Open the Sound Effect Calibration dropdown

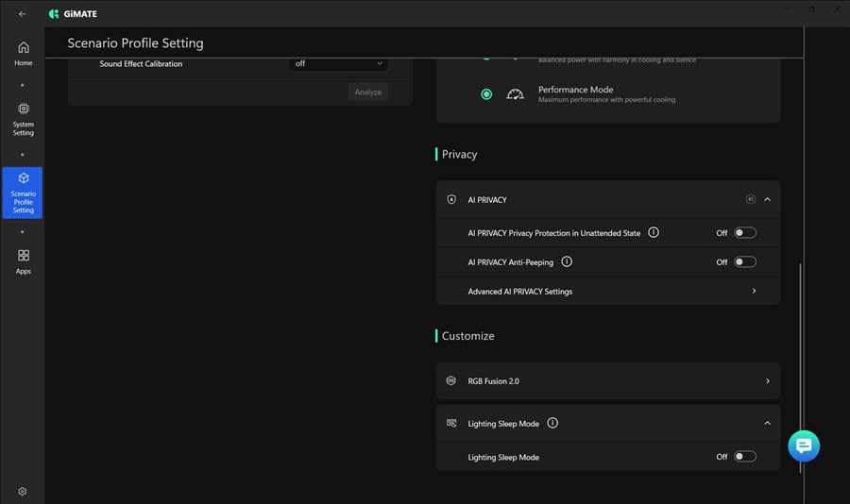(338, 64)
